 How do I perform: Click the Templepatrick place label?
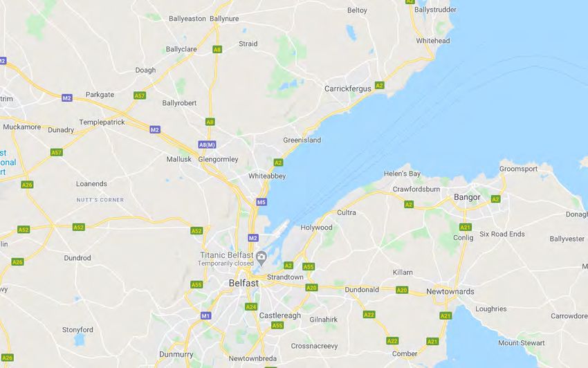tap(102, 122)
